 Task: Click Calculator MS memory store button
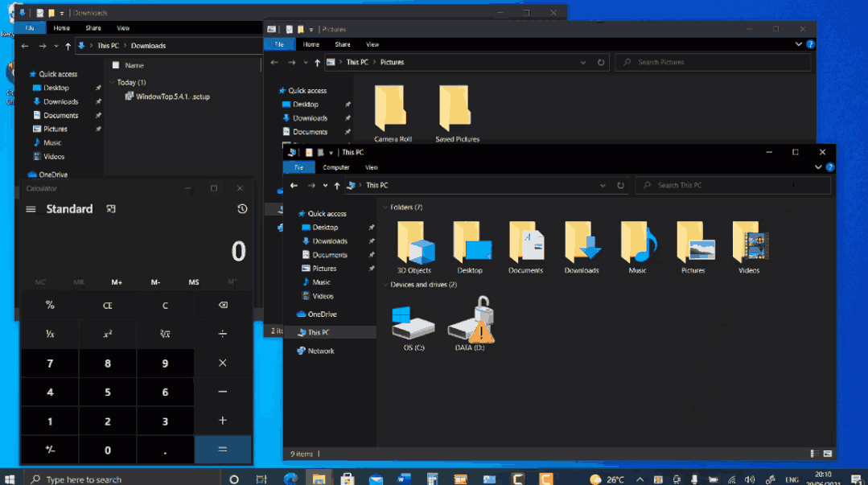(x=194, y=282)
